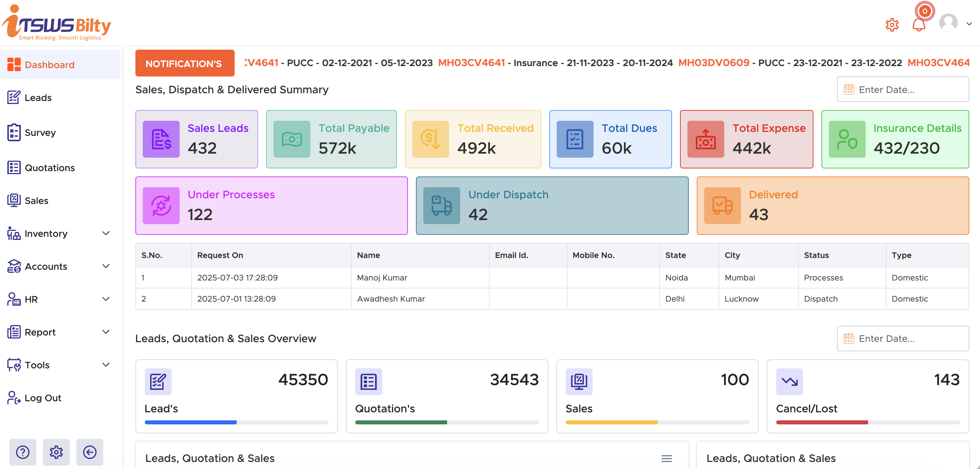
Task: Click the Lead's blue progress bar
Action: (190, 422)
